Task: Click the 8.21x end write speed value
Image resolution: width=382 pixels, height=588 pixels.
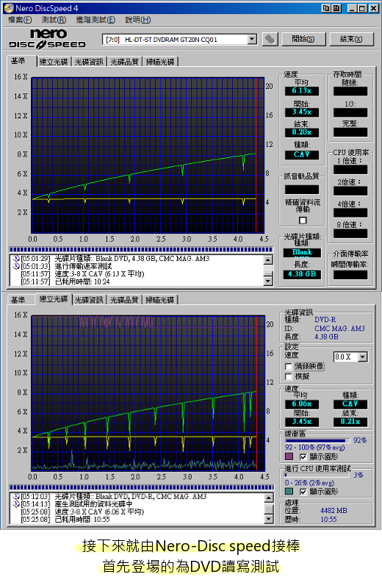Action: pos(350,422)
